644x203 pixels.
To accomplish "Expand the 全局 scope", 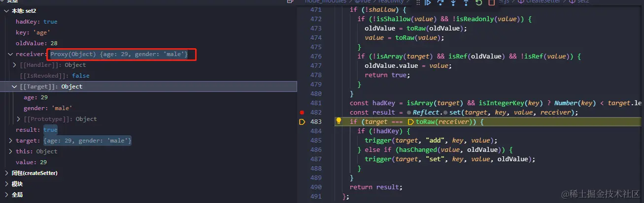I will point(7,195).
